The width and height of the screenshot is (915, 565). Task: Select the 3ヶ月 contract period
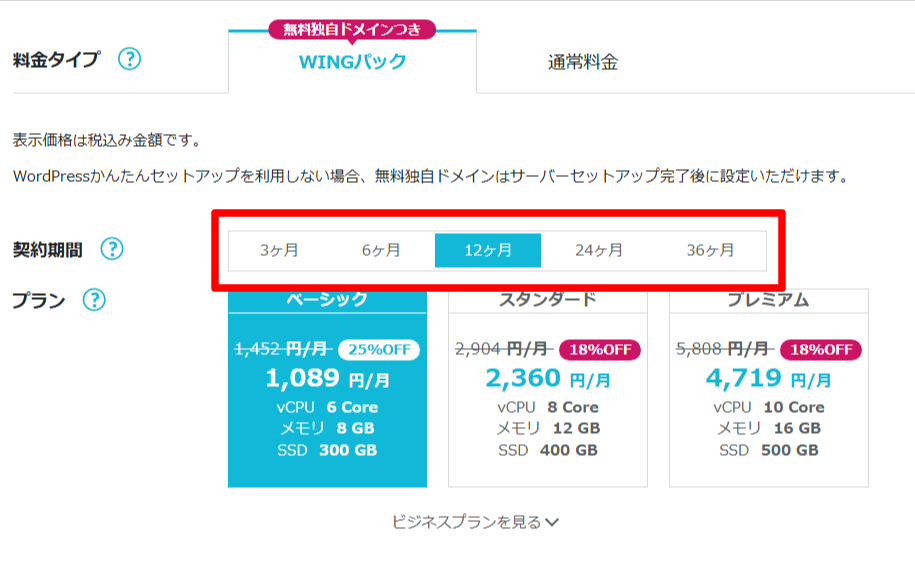[x=279, y=250]
